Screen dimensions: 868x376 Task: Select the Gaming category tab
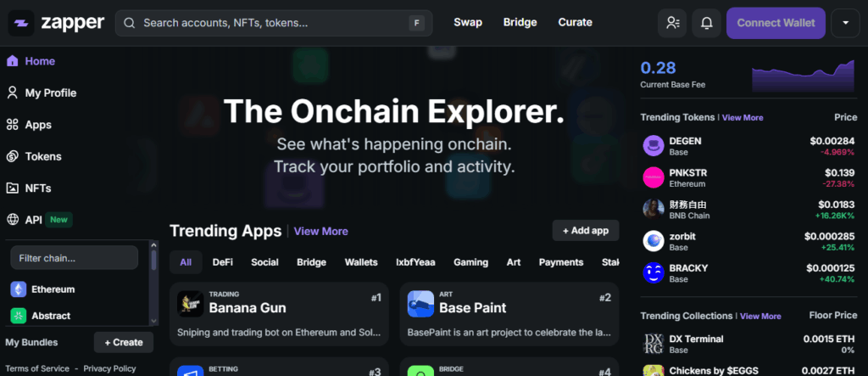tap(470, 262)
